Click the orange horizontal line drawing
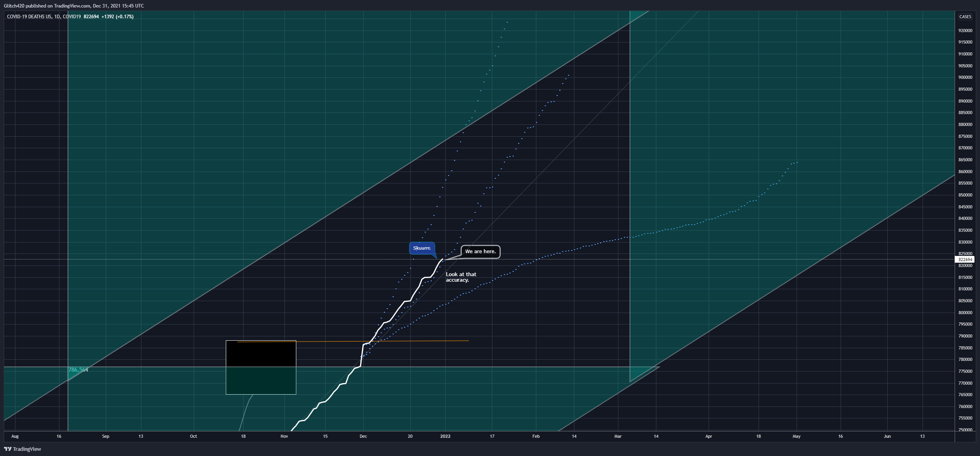 pyautogui.click(x=353, y=341)
